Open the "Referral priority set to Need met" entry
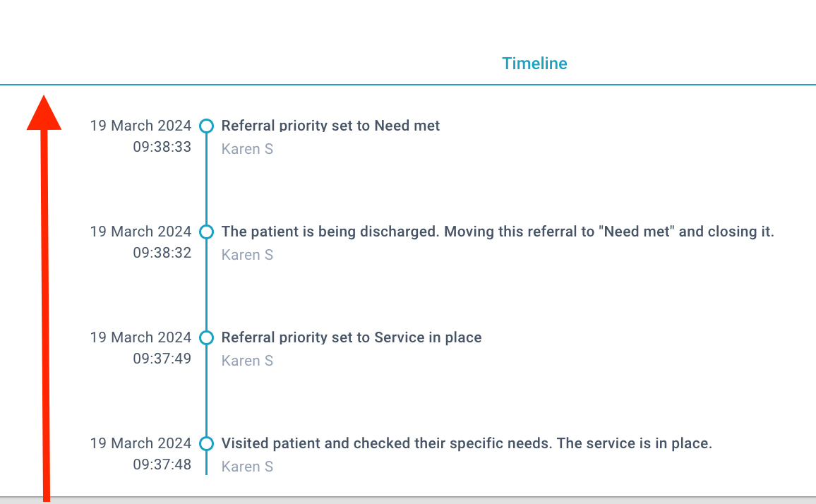Image resolution: width=816 pixels, height=504 pixels. click(330, 126)
